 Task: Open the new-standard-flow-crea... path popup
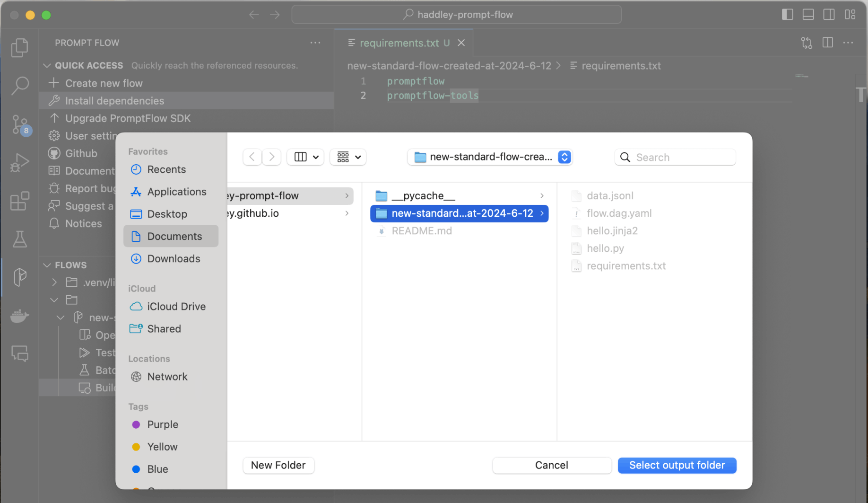tap(490, 157)
